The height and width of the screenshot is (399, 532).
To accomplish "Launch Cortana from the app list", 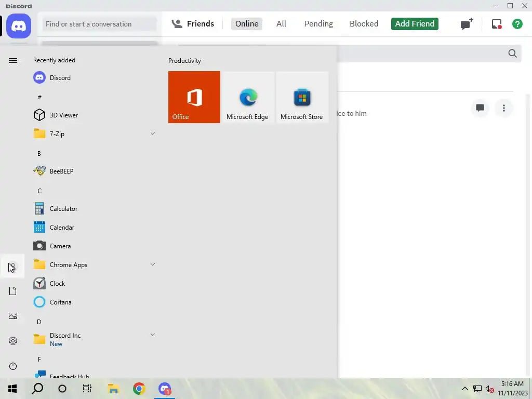I will pos(95,302).
